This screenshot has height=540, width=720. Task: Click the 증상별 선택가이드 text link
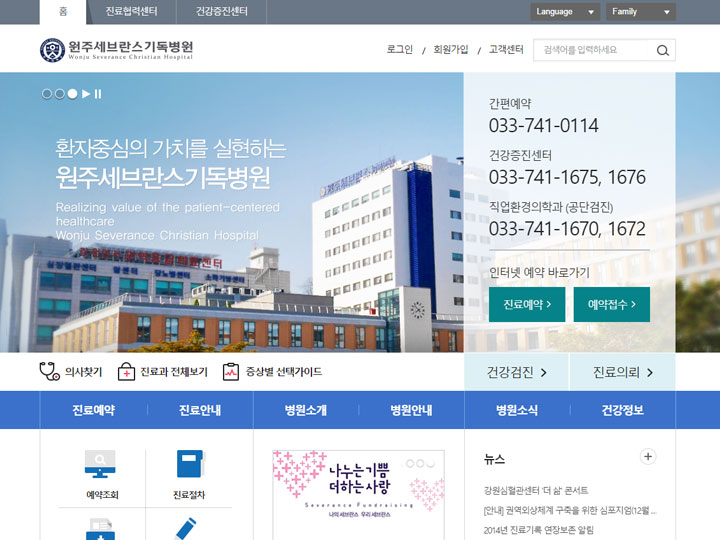[x=284, y=372]
